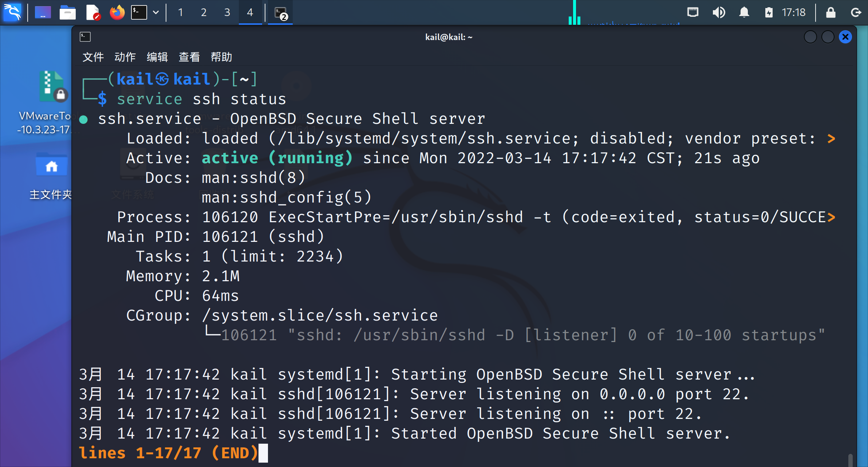Click the show desktop panel icon
Screen dimensions: 868x467
point(43,13)
